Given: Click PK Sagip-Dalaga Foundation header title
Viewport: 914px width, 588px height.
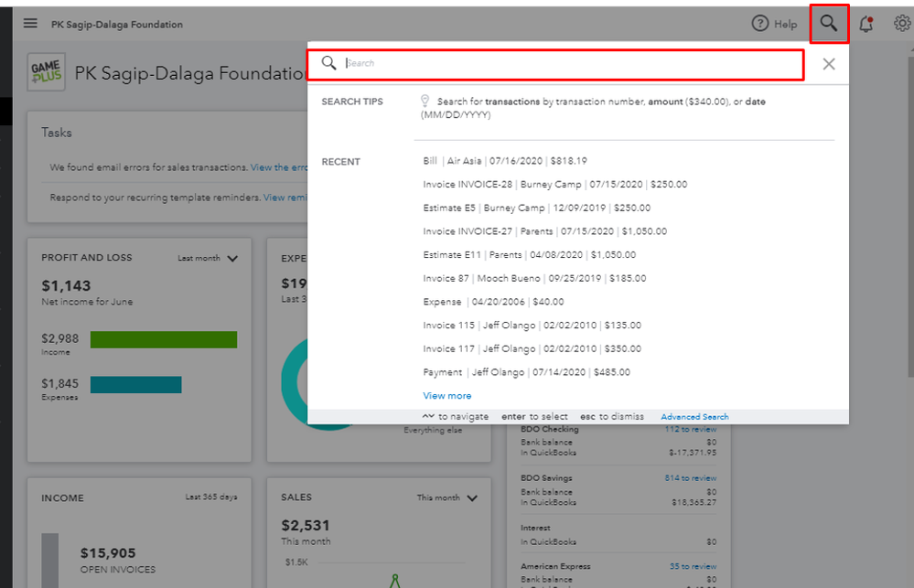Looking at the screenshot, I should [116, 25].
